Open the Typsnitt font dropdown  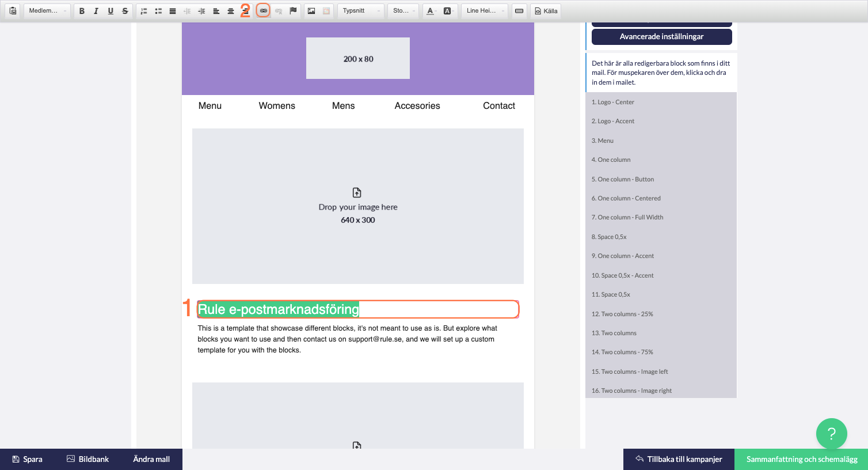coord(361,11)
